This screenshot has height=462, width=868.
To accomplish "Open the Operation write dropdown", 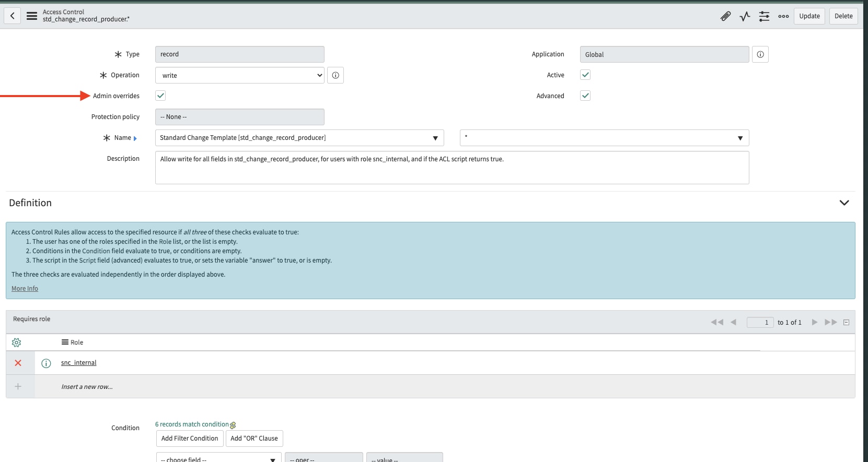I will point(240,75).
